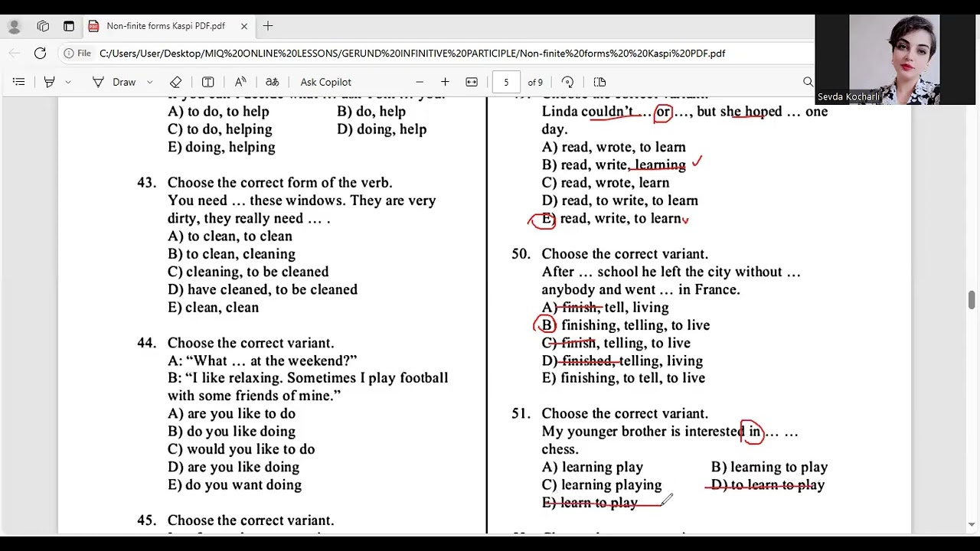Screen dimensions: 980x551
Task: Click option 'E) clean, clean'
Action: [x=213, y=308]
